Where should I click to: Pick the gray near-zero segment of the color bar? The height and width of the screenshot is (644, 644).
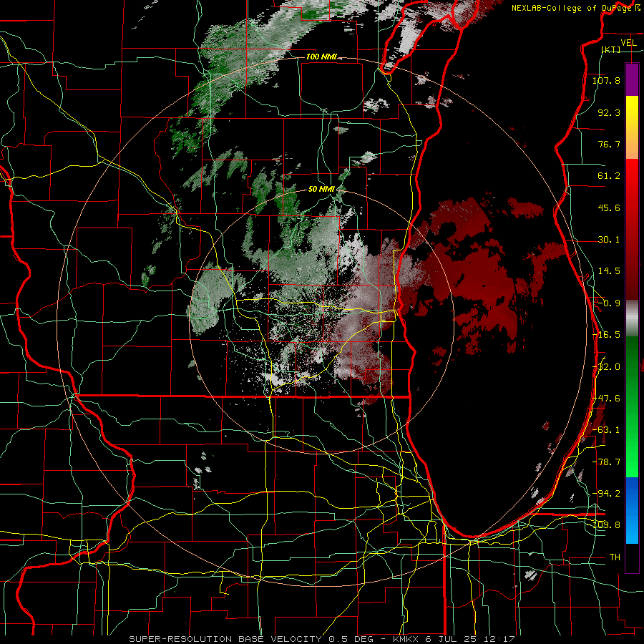(x=632, y=318)
